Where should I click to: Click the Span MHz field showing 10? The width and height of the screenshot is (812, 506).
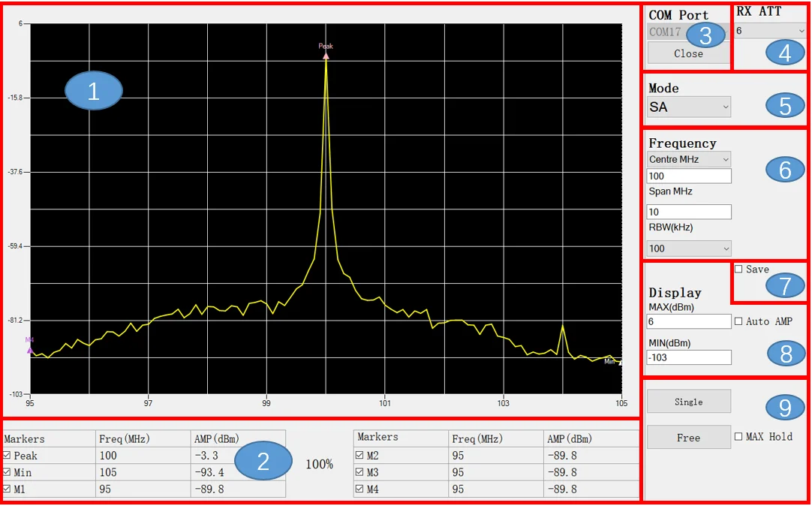(x=689, y=212)
